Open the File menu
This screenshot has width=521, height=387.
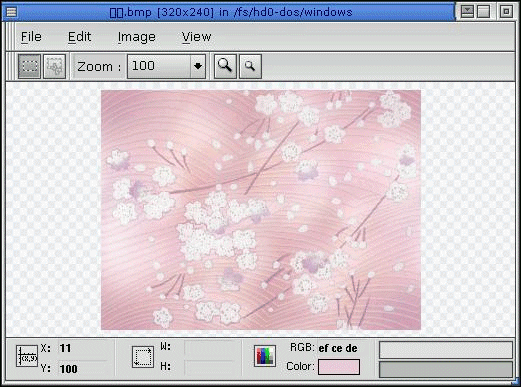(31, 37)
